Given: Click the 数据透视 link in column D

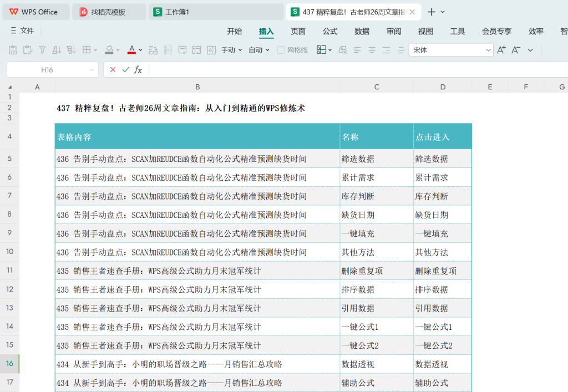Looking at the screenshot, I should pyautogui.click(x=432, y=364).
